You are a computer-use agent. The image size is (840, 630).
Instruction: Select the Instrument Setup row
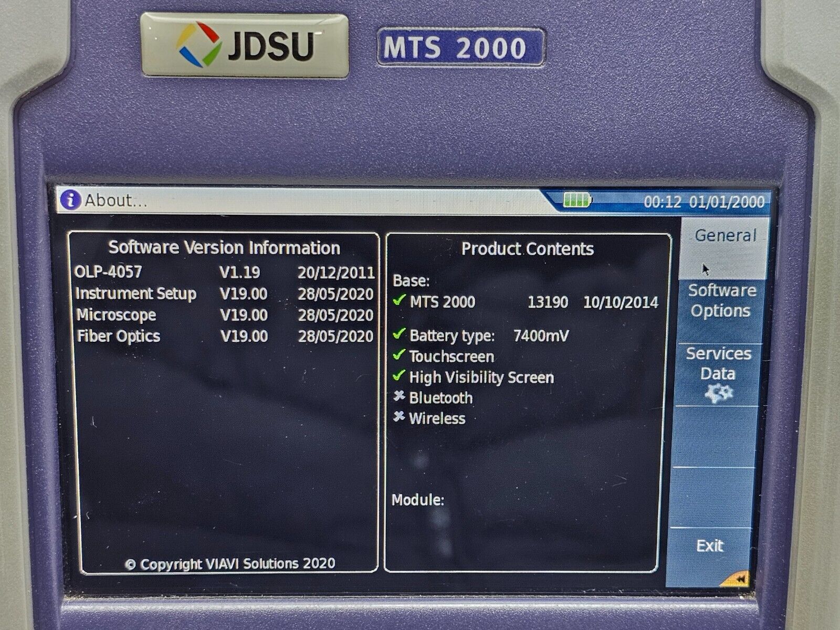point(224,293)
